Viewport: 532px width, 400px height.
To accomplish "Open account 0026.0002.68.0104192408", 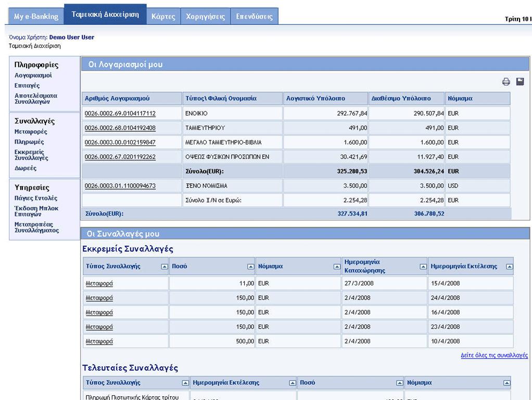I will [x=120, y=128].
